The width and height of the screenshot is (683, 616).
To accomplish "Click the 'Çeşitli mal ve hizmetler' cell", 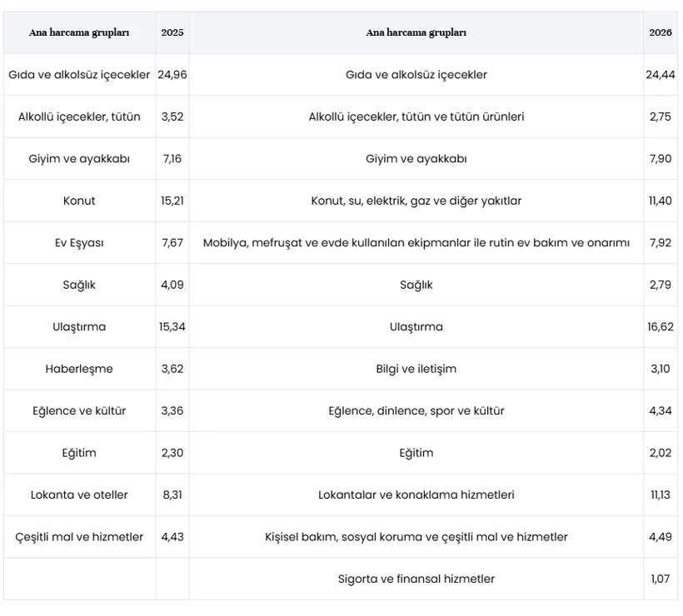I will (x=79, y=537).
